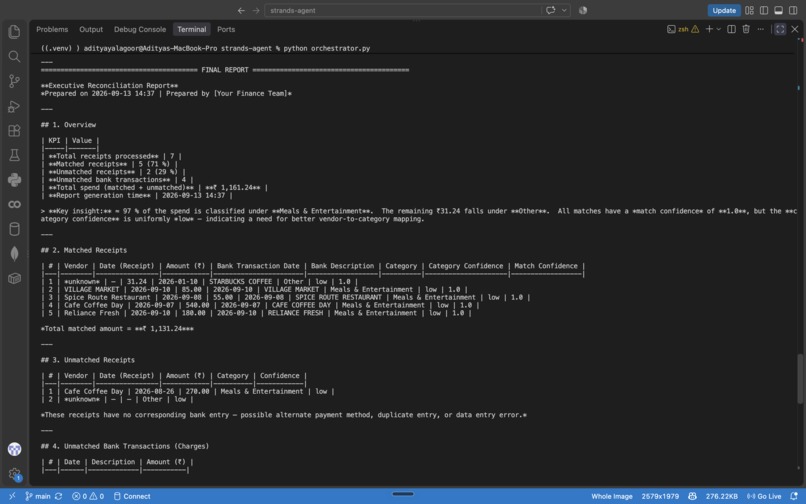Viewport: 806px width, 504px height.
Task: Open the Testing flask view
Action: coord(14,155)
